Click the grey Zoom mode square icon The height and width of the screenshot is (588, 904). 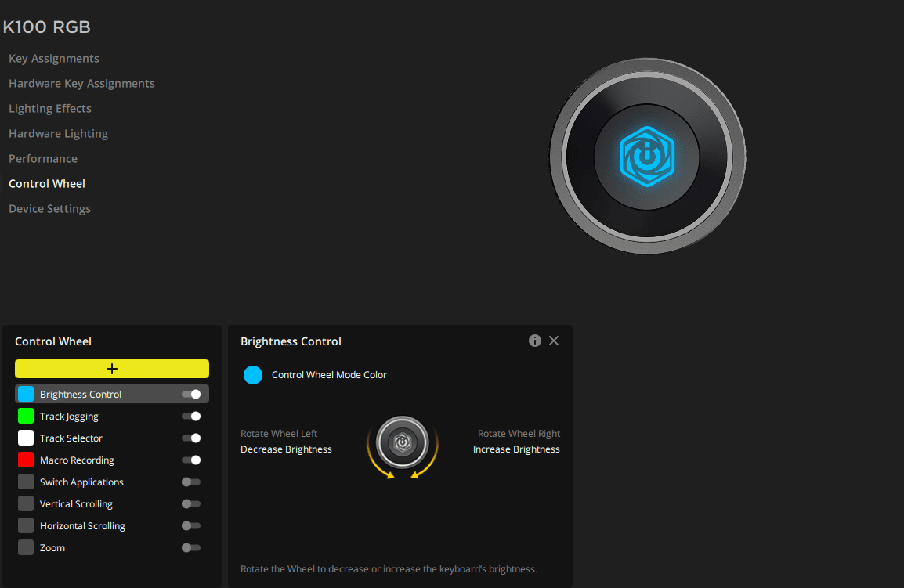coord(26,548)
